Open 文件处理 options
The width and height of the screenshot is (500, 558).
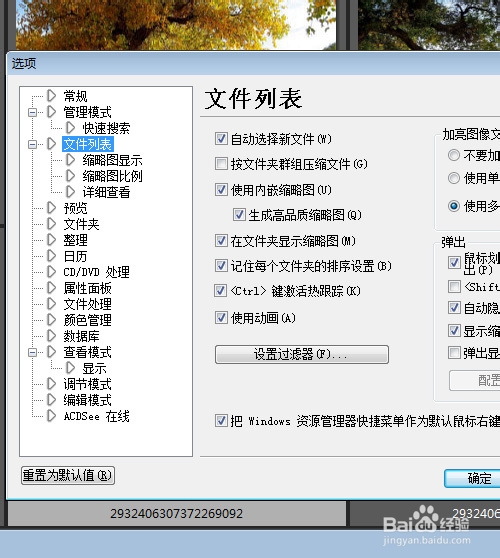[87, 304]
